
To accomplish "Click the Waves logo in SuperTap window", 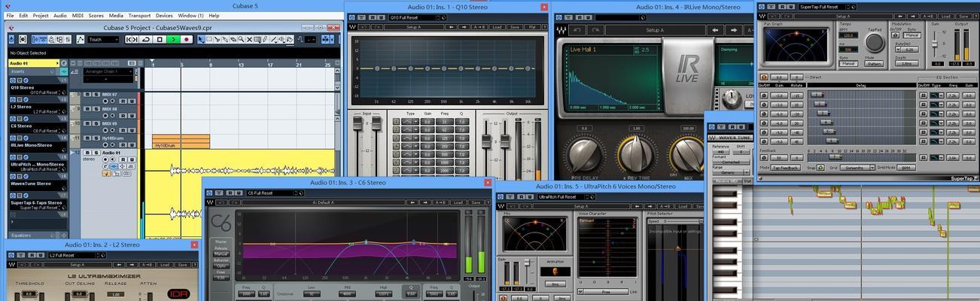I will pos(762,16).
